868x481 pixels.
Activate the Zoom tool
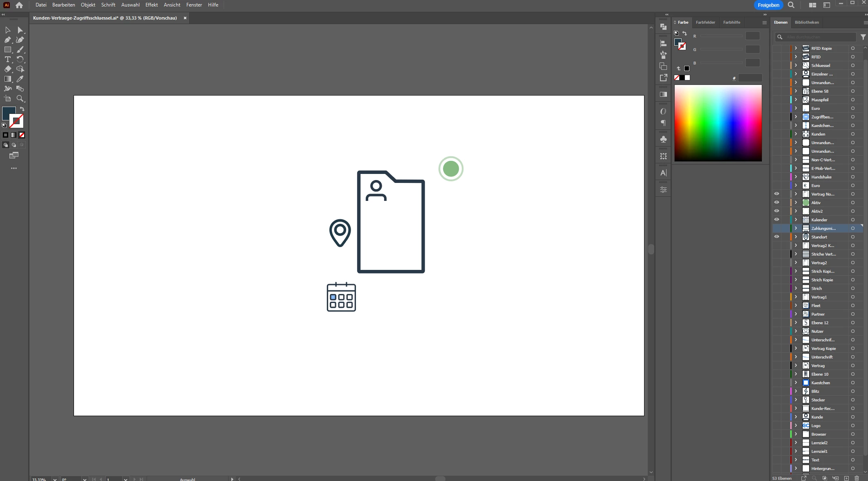coord(20,99)
